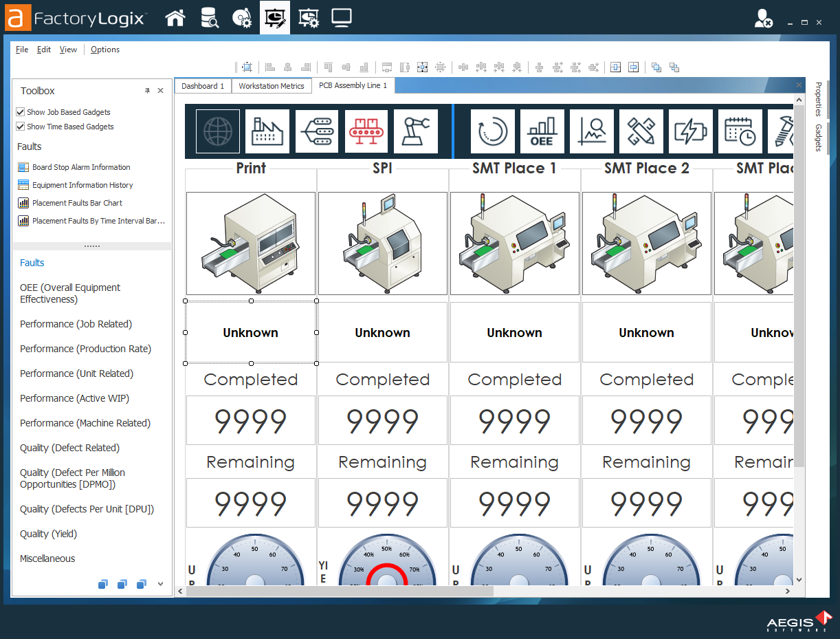Screen dimensions: 840x639
Task: Open the FactoryLogix home screen
Action: tap(175, 17)
